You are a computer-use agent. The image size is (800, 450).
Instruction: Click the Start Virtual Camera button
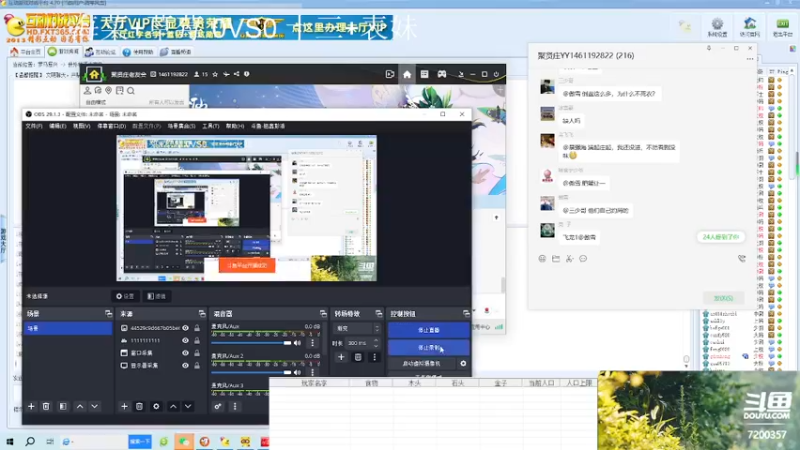[422, 364]
